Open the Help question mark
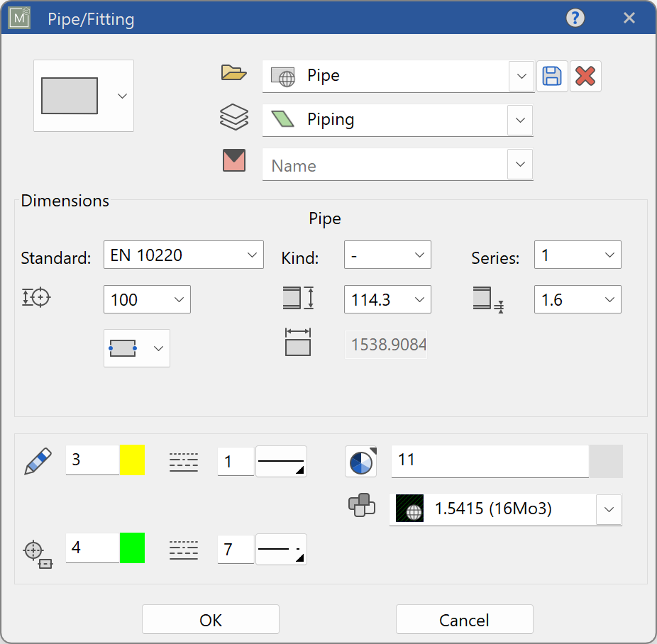Image resolution: width=657 pixels, height=644 pixels. 575,18
